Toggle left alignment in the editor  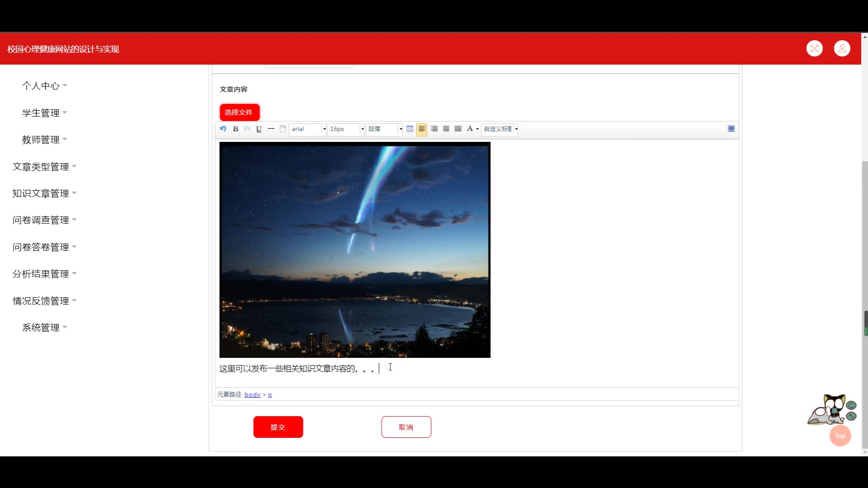(x=422, y=129)
